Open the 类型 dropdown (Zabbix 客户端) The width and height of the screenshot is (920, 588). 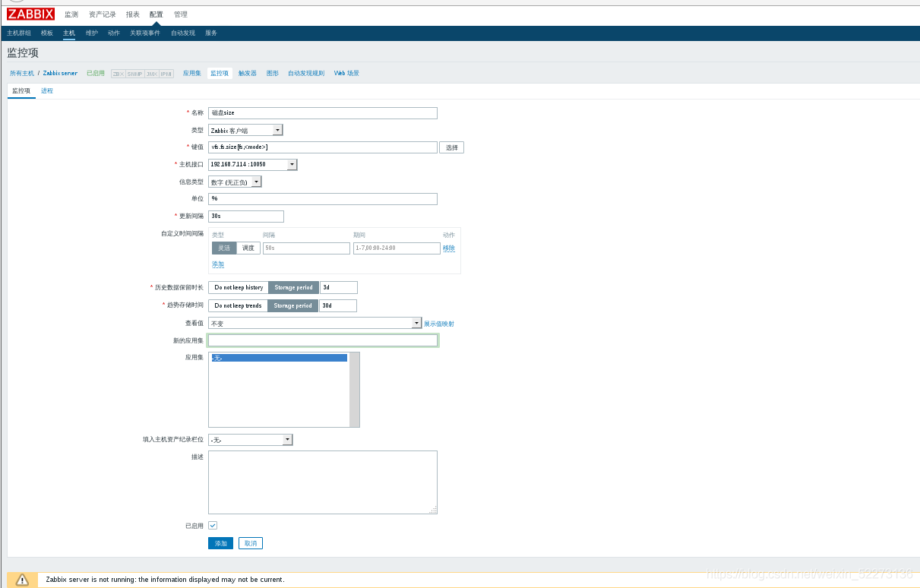coord(245,131)
